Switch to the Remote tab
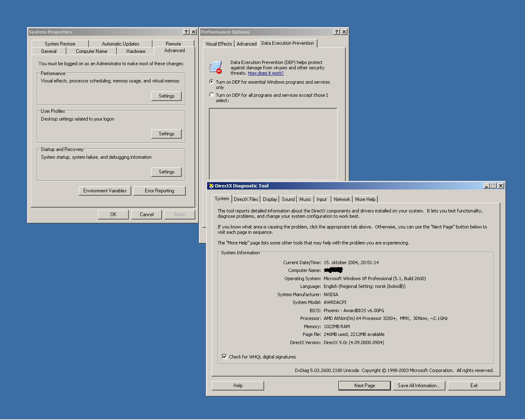 173,44
